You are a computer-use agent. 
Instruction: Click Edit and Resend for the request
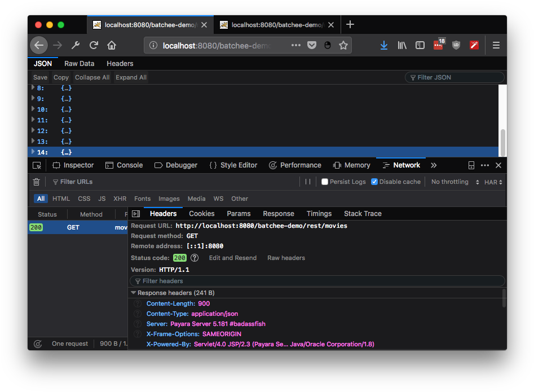pyautogui.click(x=232, y=258)
